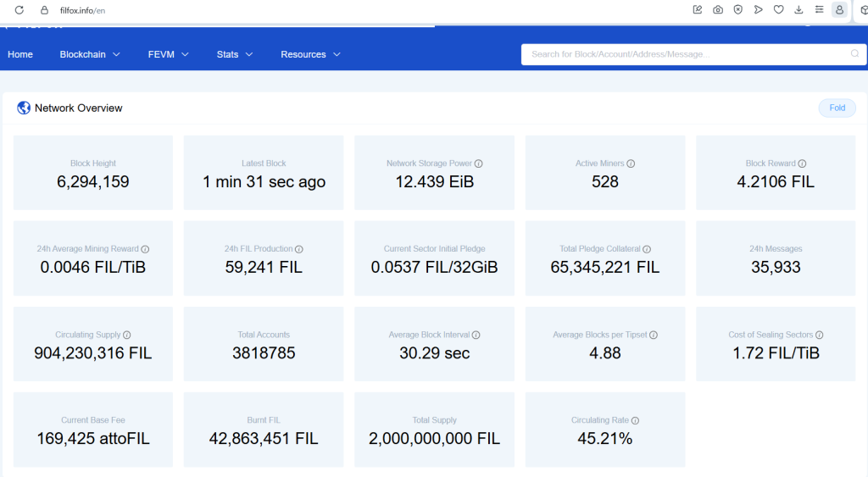
Task: Select the 4.88 blocks per tipset value
Action: point(605,353)
